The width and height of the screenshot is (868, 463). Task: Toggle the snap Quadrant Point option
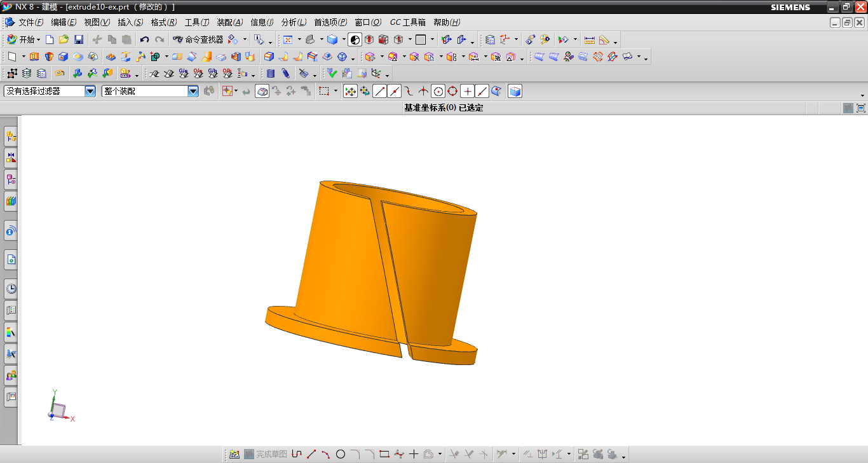click(452, 91)
